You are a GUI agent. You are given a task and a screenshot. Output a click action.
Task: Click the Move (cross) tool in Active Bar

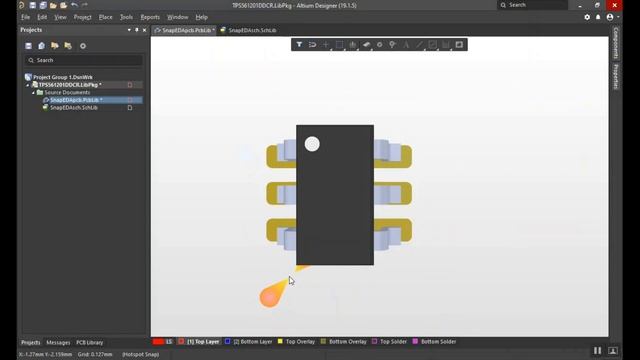click(x=326, y=44)
